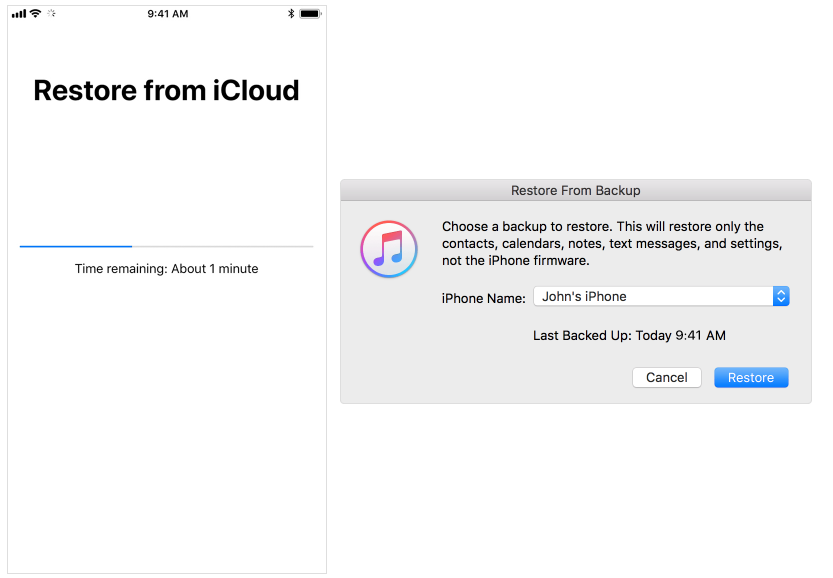The image size is (833, 578).
Task: Click the iPhone Name label
Action: (483, 299)
